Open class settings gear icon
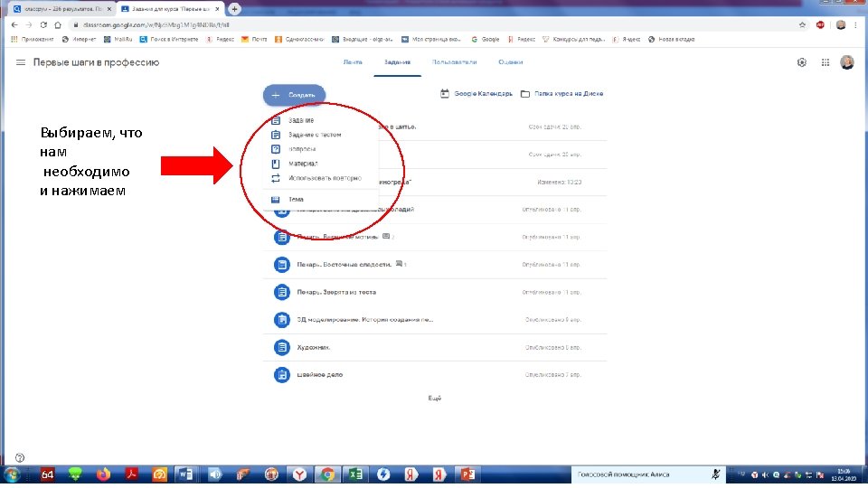 tap(802, 62)
